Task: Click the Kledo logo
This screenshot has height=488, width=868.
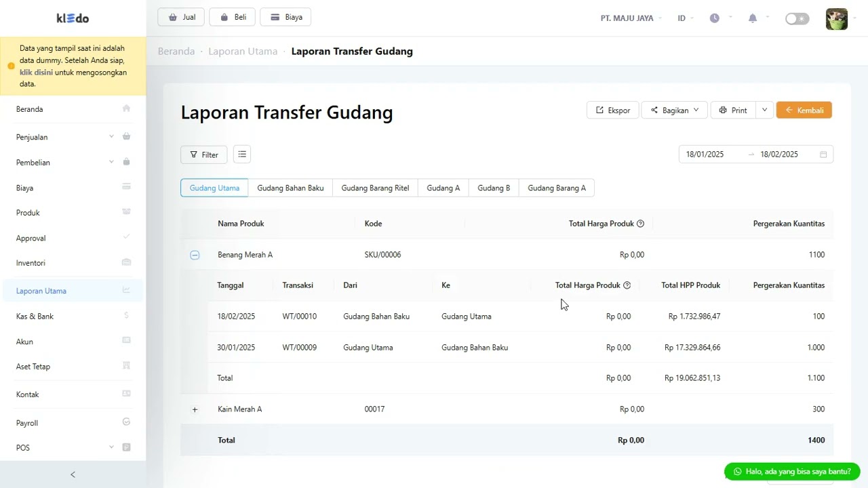Action: coord(73,18)
